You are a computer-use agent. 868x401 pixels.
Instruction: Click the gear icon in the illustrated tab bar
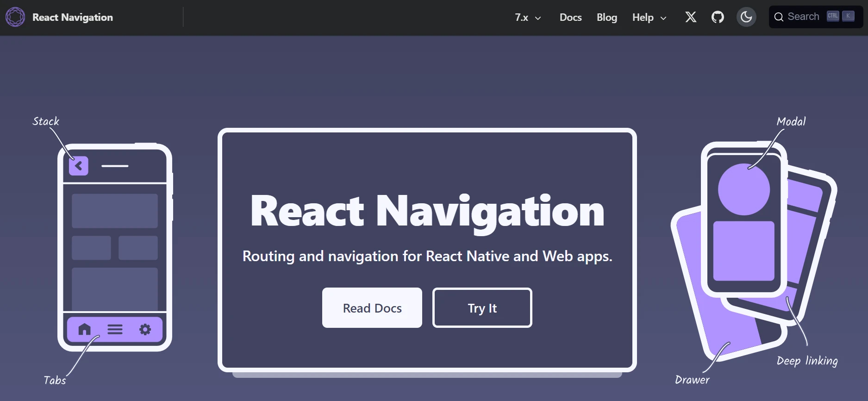point(145,329)
